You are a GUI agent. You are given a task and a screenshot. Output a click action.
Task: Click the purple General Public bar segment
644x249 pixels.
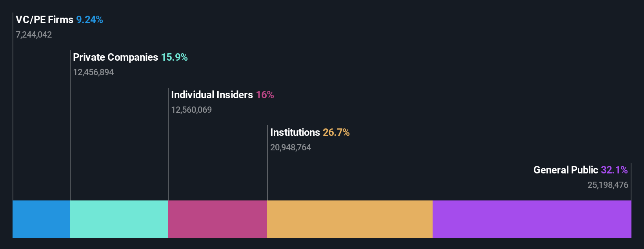click(x=532, y=219)
